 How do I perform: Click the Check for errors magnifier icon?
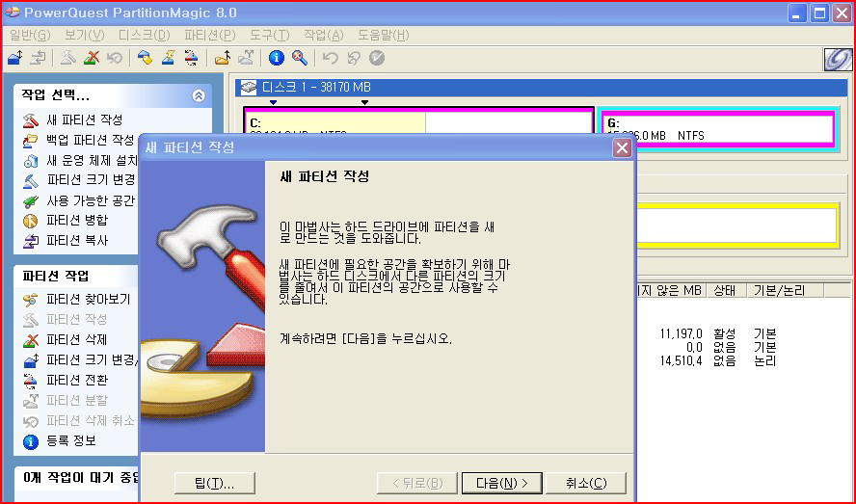(x=299, y=57)
